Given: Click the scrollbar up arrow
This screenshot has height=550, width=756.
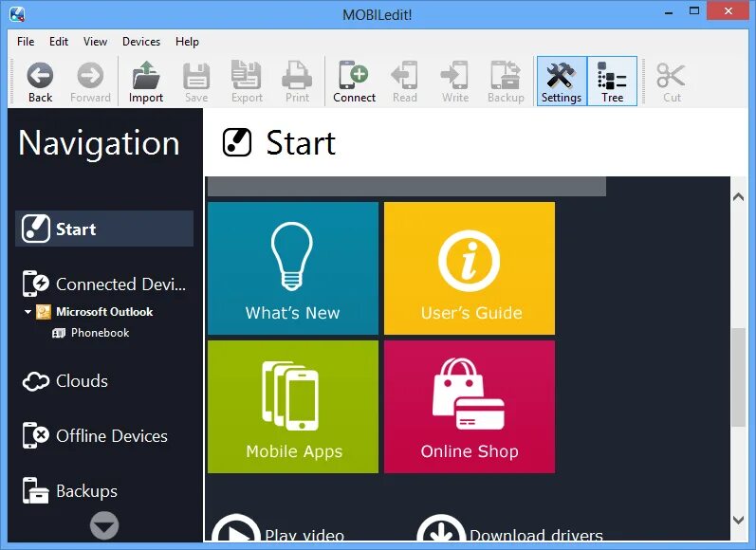Looking at the screenshot, I should point(738,196).
